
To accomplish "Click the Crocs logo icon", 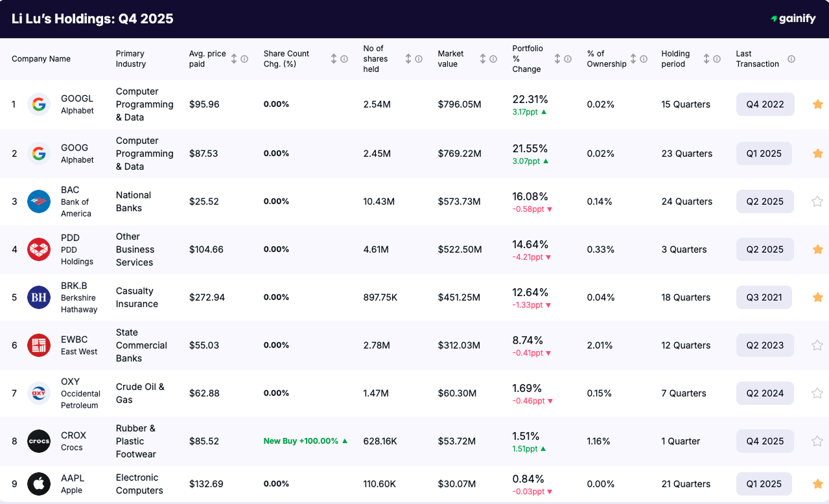I will pos(38,441).
